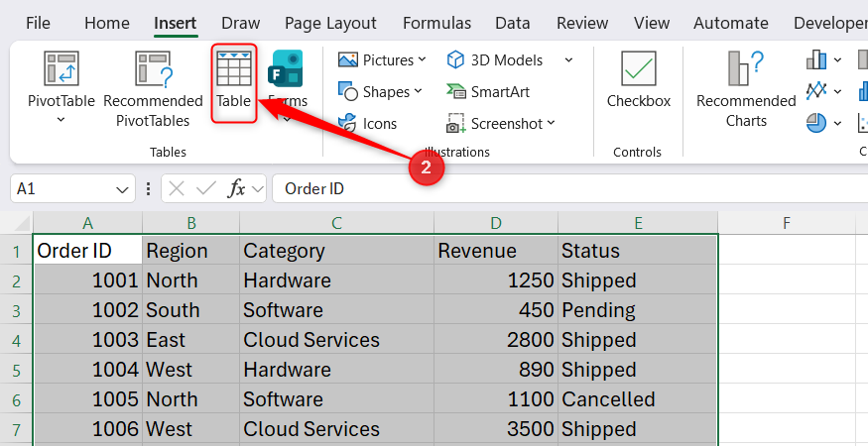The height and width of the screenshot is (446, 868).
Task: Open Recommended Charts
Action: (x=746, y=88)
